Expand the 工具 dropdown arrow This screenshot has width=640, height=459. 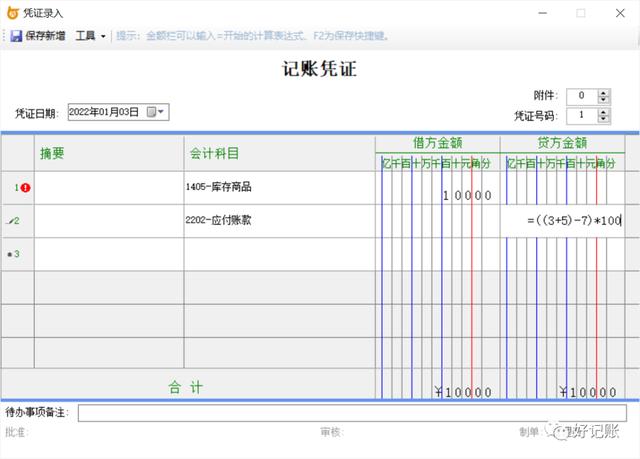coord(103,36)
